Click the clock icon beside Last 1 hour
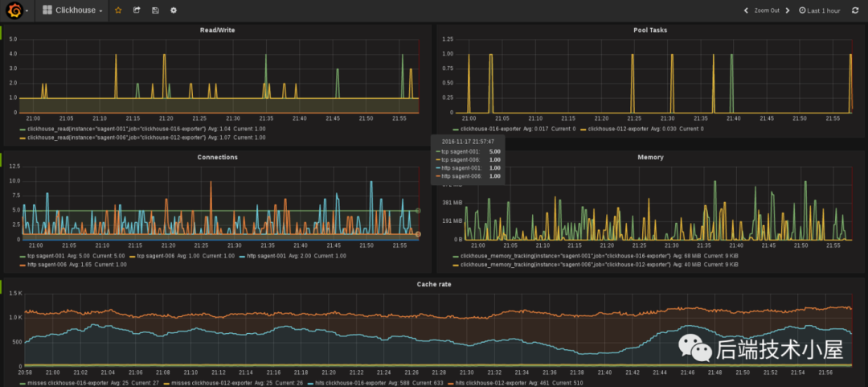 point(802,10)
